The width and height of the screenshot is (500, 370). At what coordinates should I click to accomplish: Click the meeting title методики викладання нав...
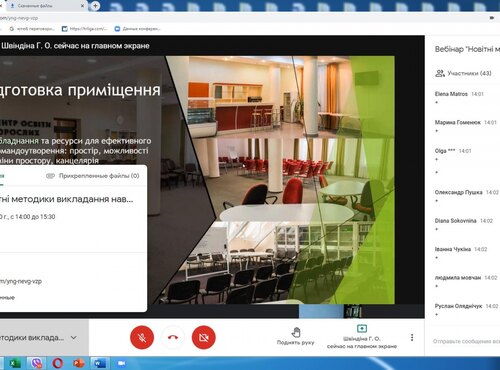67,199
